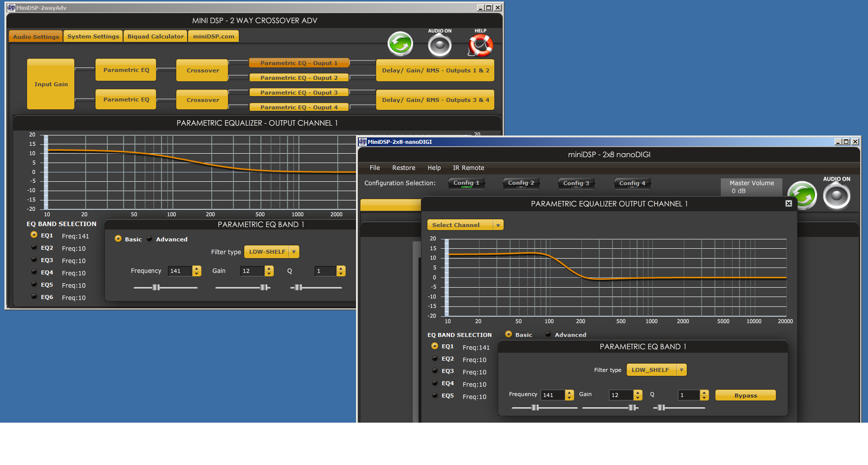
Task: Open Delay/Gain/RMS Outputs 1 & 2
Action: [x=435, y=70]
